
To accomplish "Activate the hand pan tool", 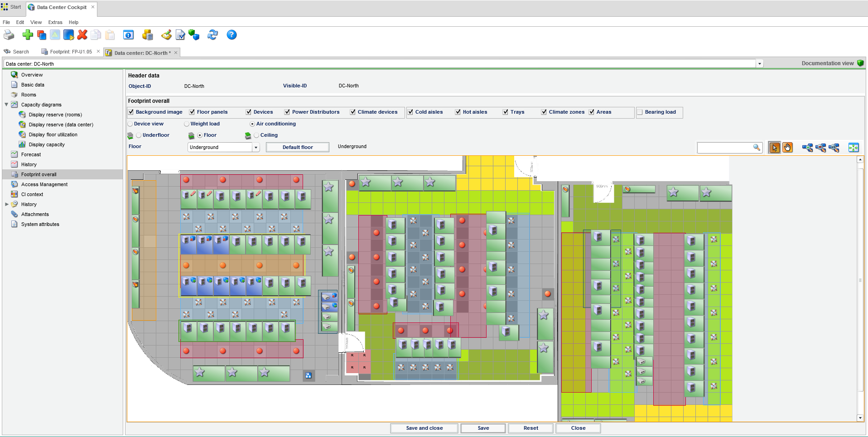I will [x=787, y=148].
